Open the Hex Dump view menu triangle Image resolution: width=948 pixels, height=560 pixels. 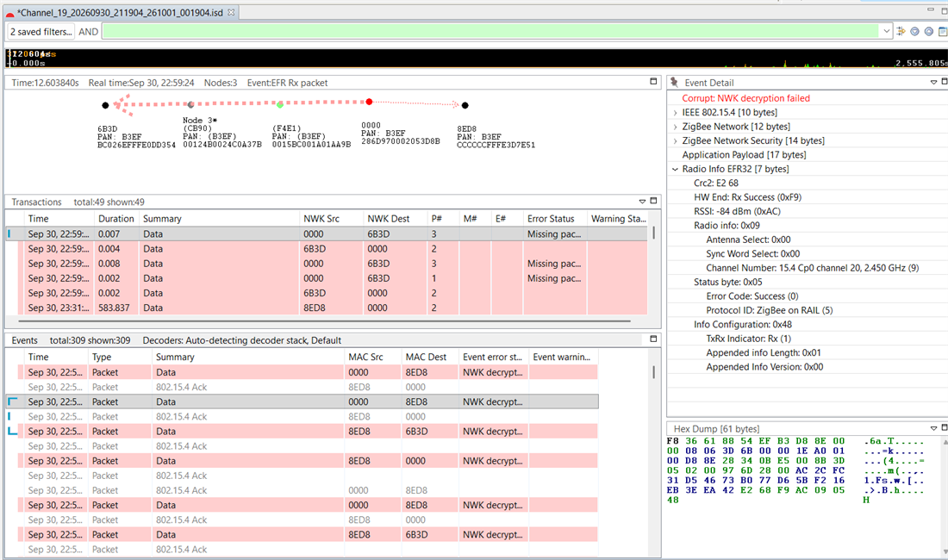click(x=933, y=428)
